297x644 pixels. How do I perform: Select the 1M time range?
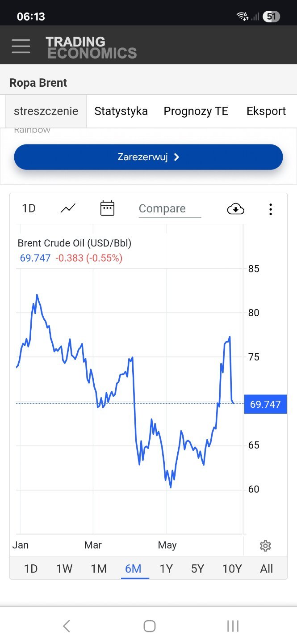click(99, 569)
